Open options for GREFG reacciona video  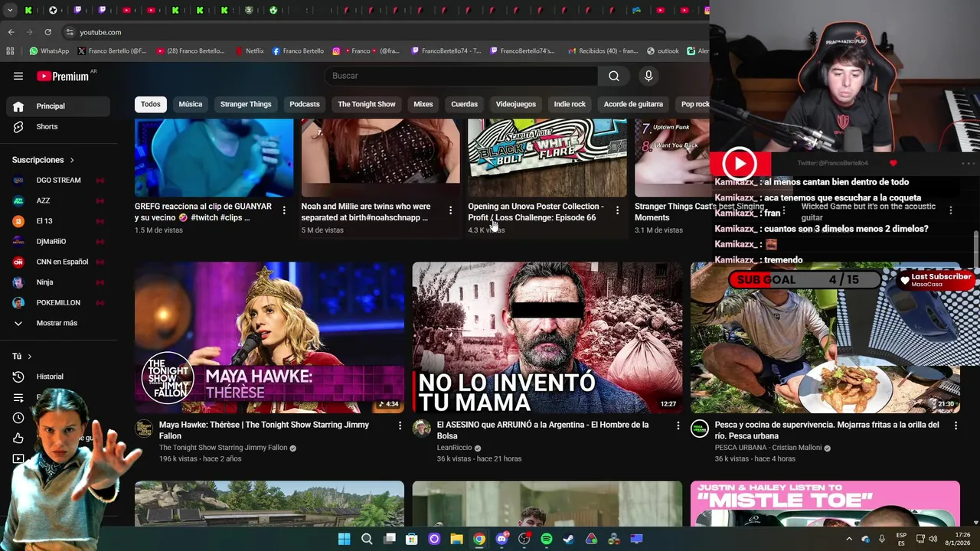pos(284,210)
